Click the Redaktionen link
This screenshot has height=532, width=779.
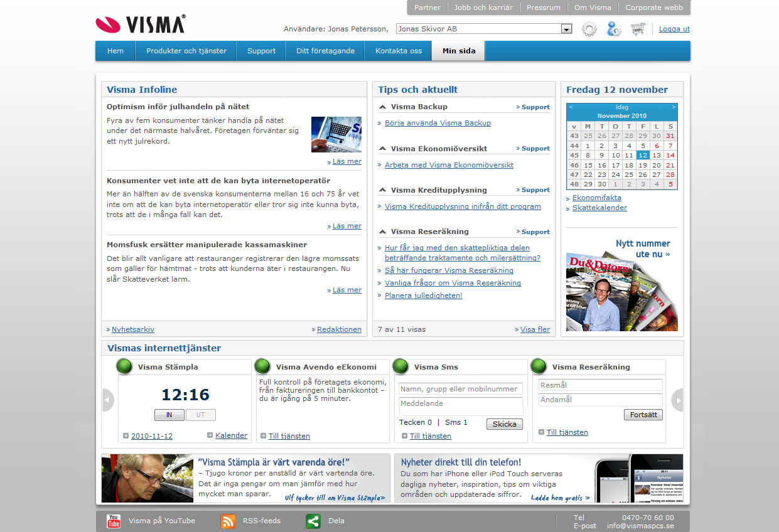coord(339,329)
